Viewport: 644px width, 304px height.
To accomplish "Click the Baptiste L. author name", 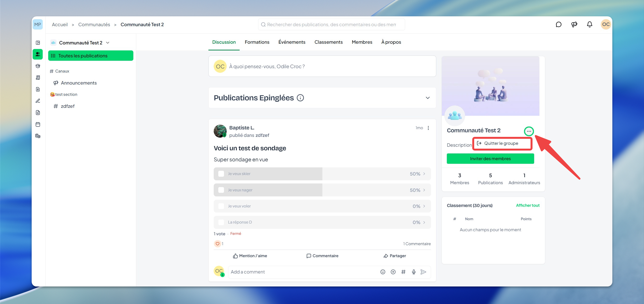I will (x=242, y=128).
